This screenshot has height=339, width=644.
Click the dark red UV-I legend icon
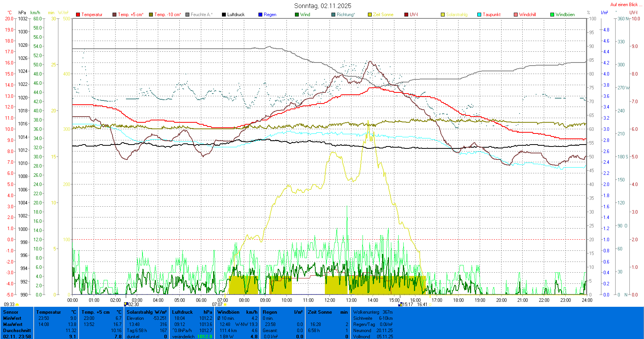(x=406, y=15)
